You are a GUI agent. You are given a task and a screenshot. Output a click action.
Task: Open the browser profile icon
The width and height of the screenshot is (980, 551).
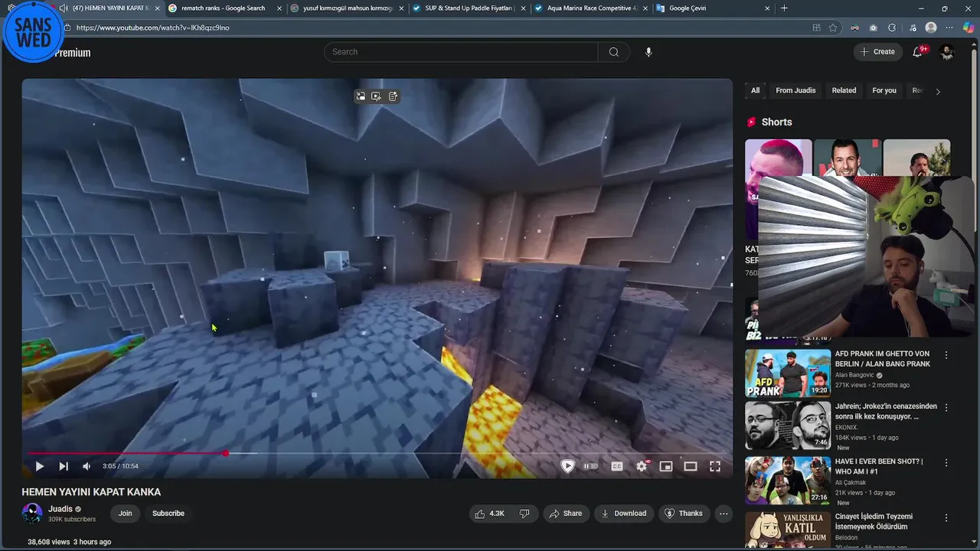pos(931,28)
